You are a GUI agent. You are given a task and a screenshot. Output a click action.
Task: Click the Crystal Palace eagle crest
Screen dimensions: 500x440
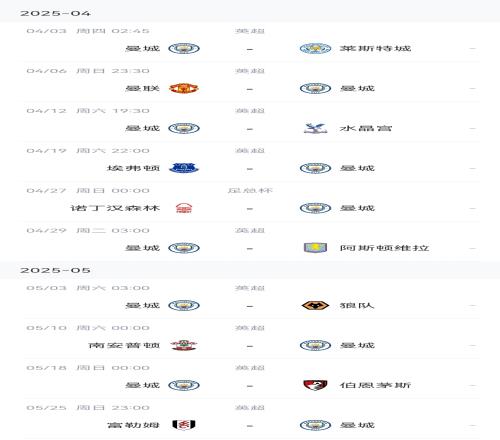pos(315,128)
